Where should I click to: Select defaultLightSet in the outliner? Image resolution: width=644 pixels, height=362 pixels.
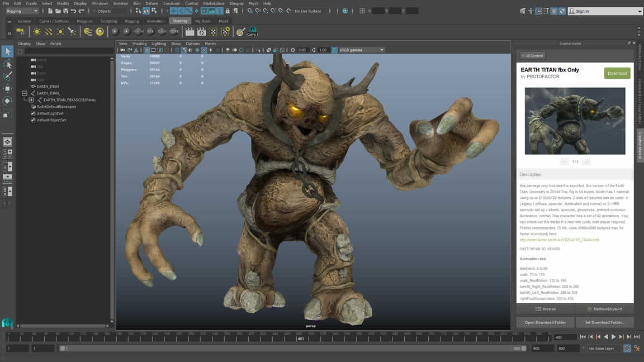50,113
